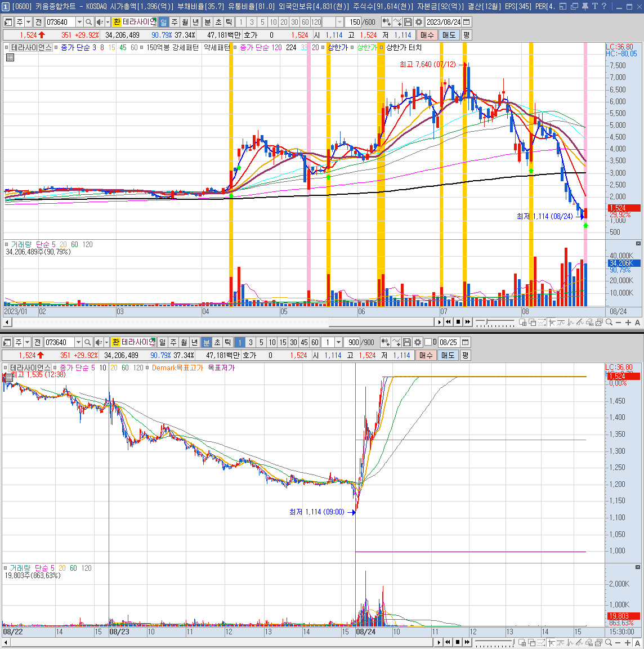Image resolution: width=644 pixels, height=649 pixels.
Task: Open the interval dropdown after the 120 button
Action: tap(340, 22)
